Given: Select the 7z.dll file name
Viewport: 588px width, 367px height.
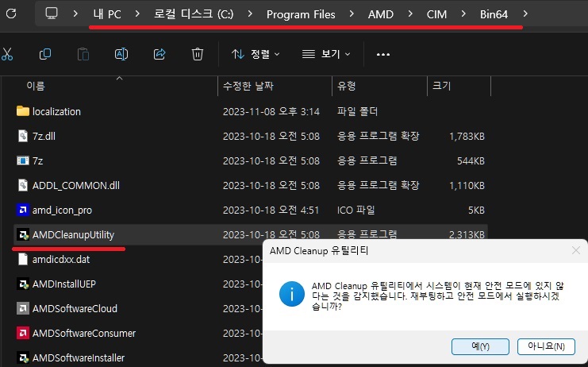Looking at the screenshot, I should [x=44, y=136].
